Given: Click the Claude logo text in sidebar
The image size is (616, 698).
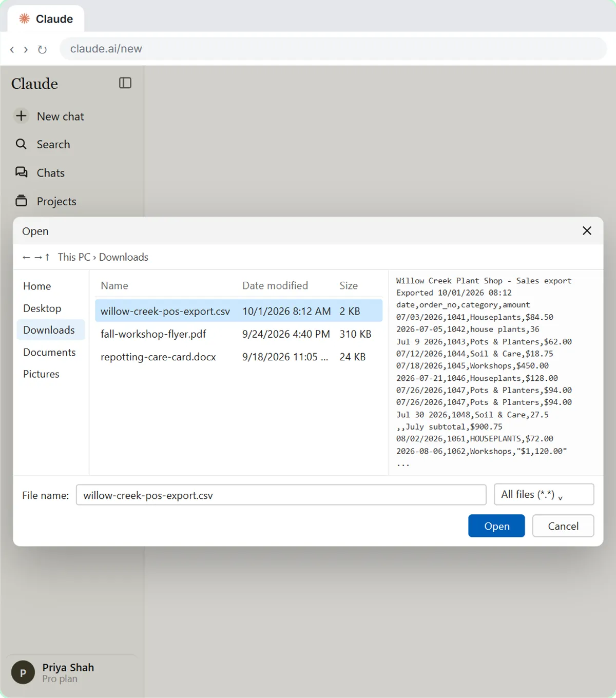Looking at the screenshot, I should pyautogui.click(x=35, y=84).
